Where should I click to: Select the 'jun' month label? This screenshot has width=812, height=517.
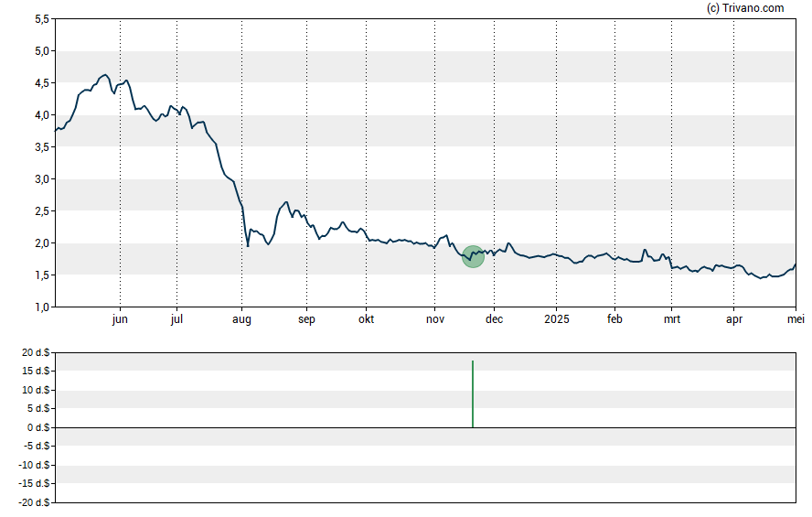pyautogui.click(x=120, y=319)
